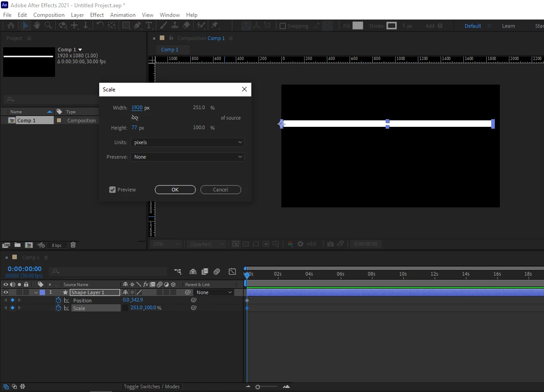Viewport: 544px width, 392px height.
Task: Click the 8 bpc color depth button
Action: point(56,245)
